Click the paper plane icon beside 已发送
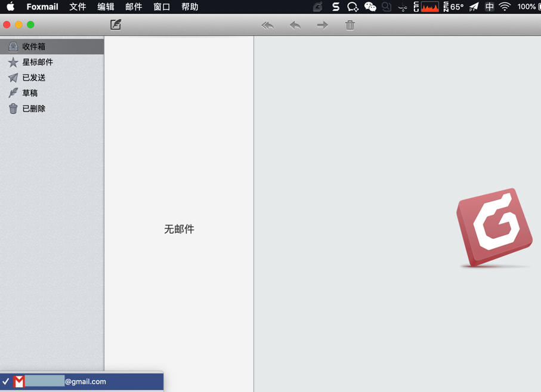Screen dimensions: 541x392 (x=13, y=78)
